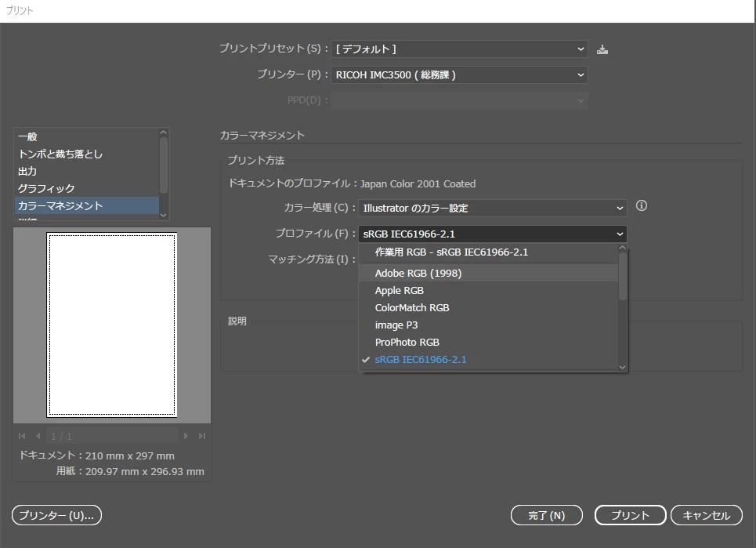Select カラーマネジメント category in list

point(87,206)
